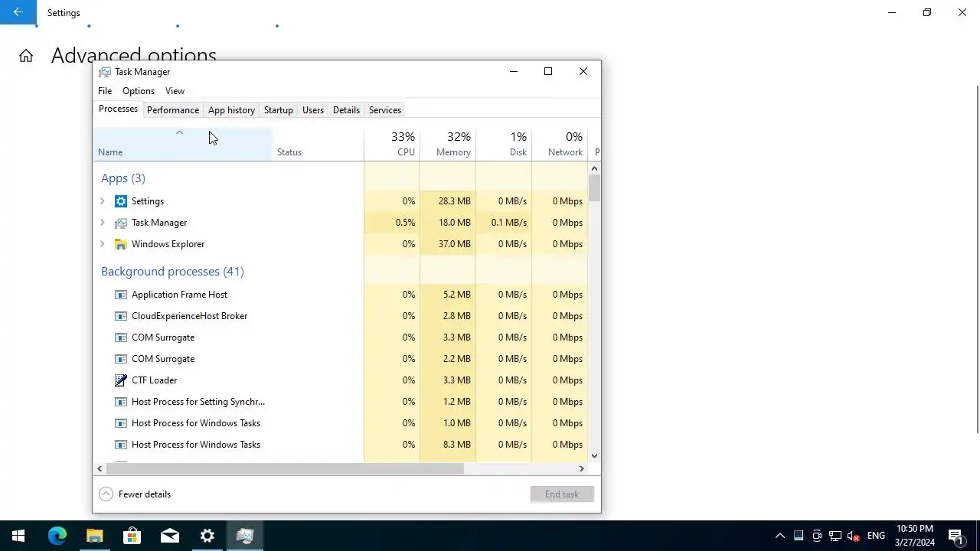Click the 0.5% CPU cell for Task Manager
The image size is (980, 551).
(x=392, y=223)
